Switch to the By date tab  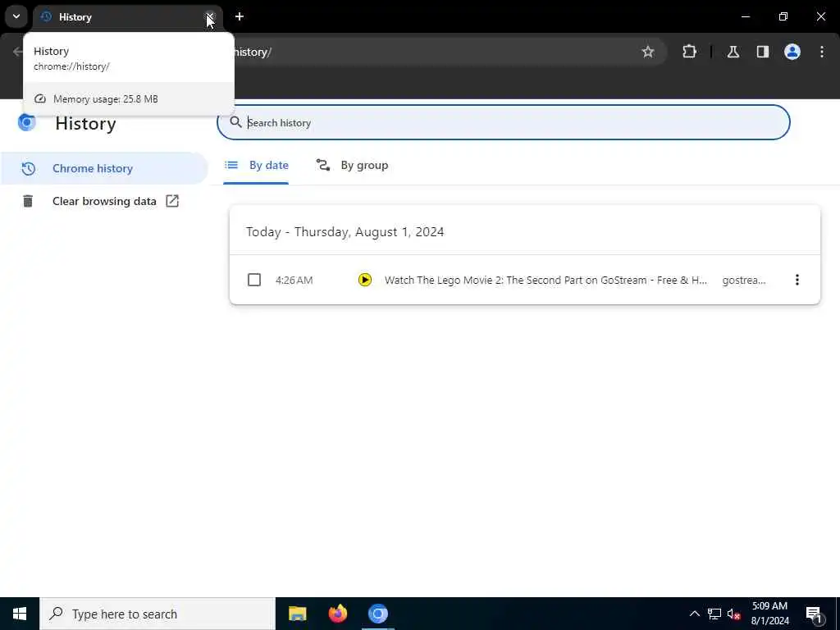tap(256, 166)
